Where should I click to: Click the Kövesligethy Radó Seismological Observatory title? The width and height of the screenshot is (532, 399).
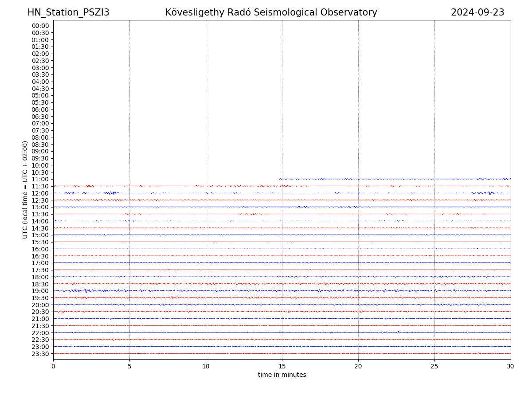[x=271, y=13]
